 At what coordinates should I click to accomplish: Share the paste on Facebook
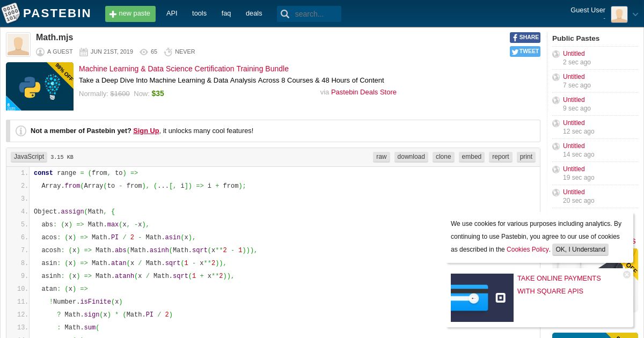[525, 38]
